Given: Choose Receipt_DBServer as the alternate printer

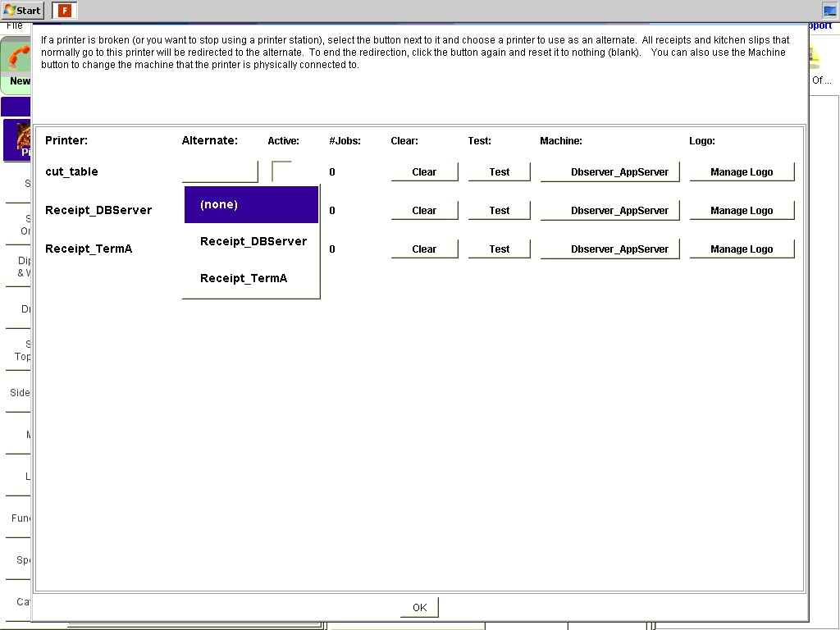Looking at the screenshot, I should [x=251, y=241].
